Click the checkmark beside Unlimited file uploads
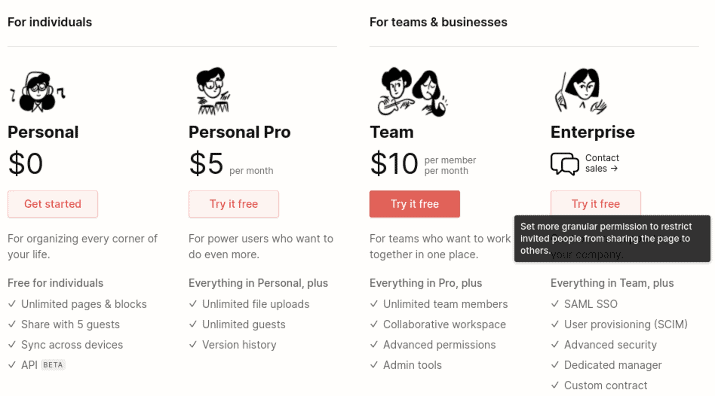 [193, 304]
